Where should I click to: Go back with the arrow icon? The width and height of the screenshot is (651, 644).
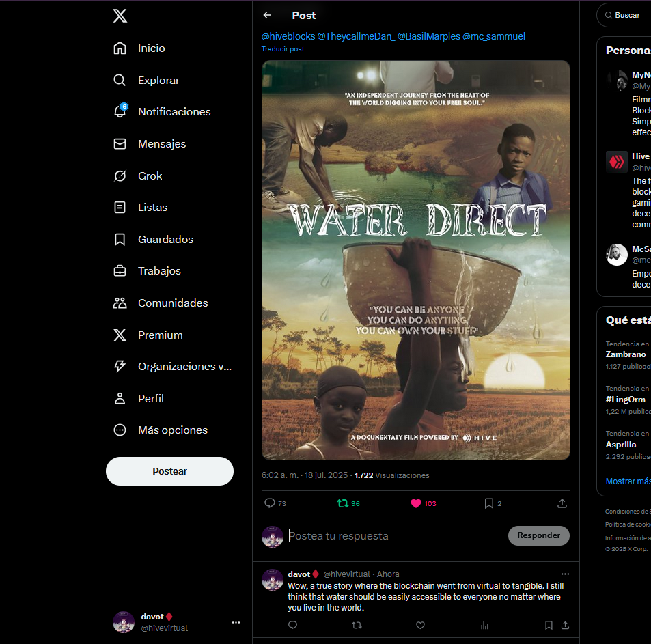(267, 15)
